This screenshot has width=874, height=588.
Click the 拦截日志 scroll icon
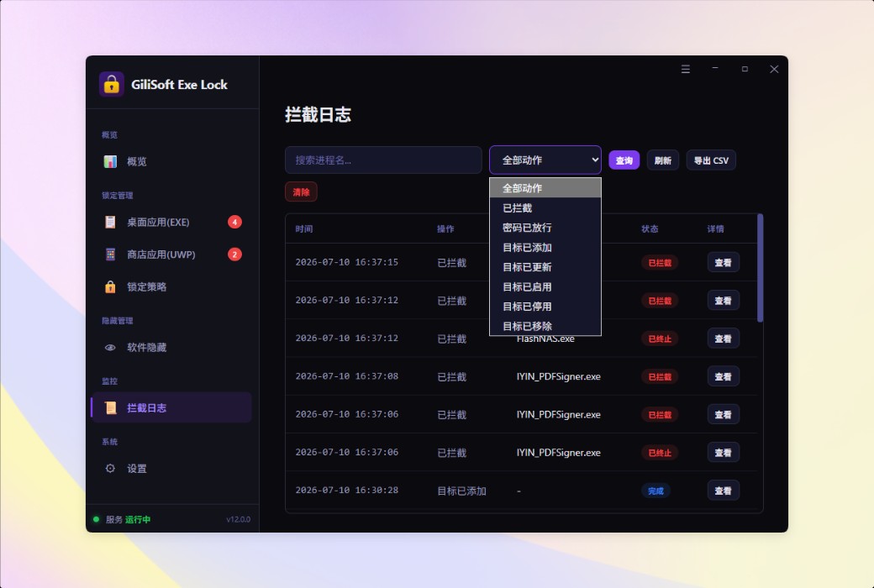tap(110, 408)
